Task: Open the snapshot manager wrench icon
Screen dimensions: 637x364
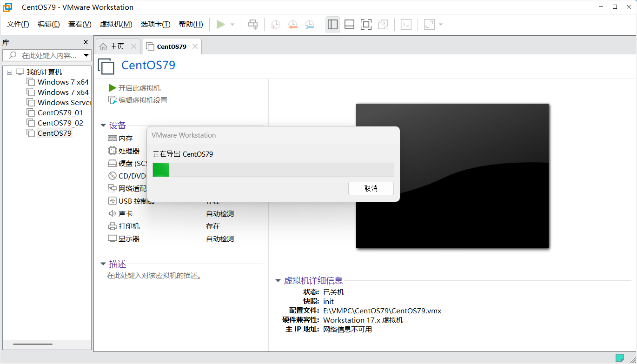Action: [x=309, y=24]
